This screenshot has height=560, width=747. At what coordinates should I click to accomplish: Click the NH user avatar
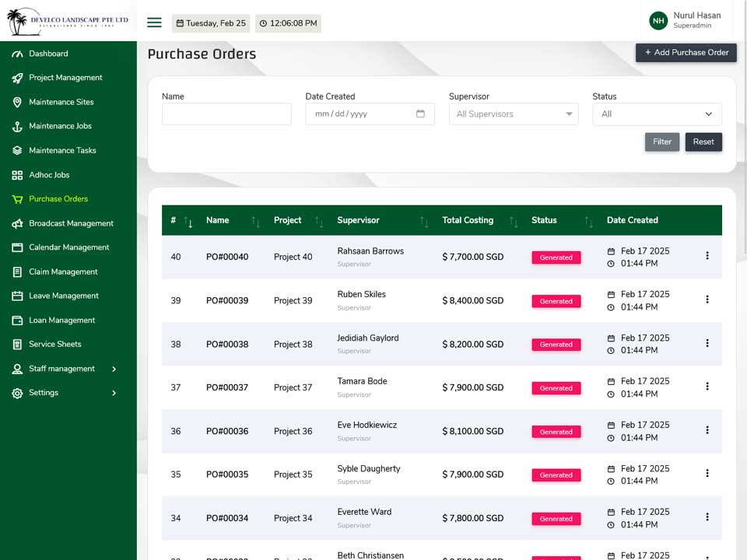658,20
